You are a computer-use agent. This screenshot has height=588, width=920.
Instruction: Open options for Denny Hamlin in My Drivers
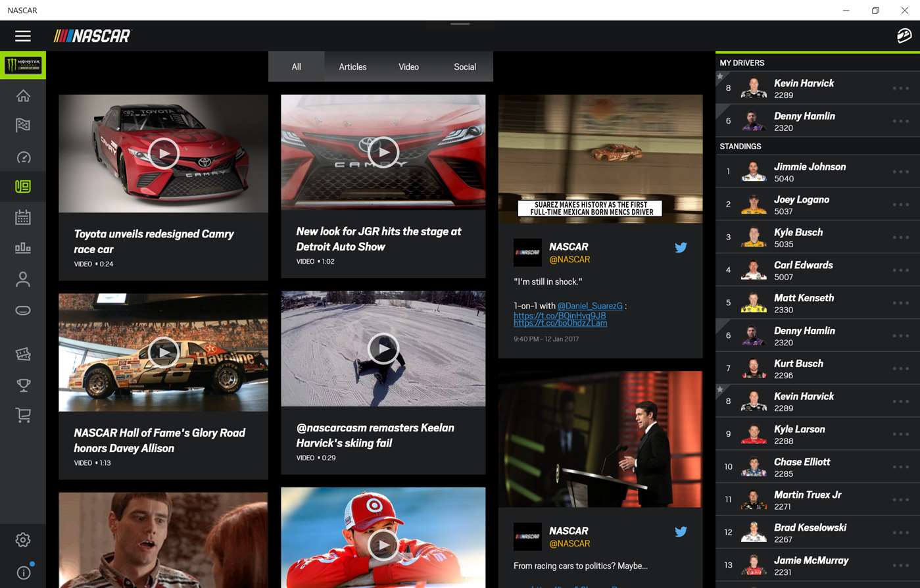click(901, 121)
